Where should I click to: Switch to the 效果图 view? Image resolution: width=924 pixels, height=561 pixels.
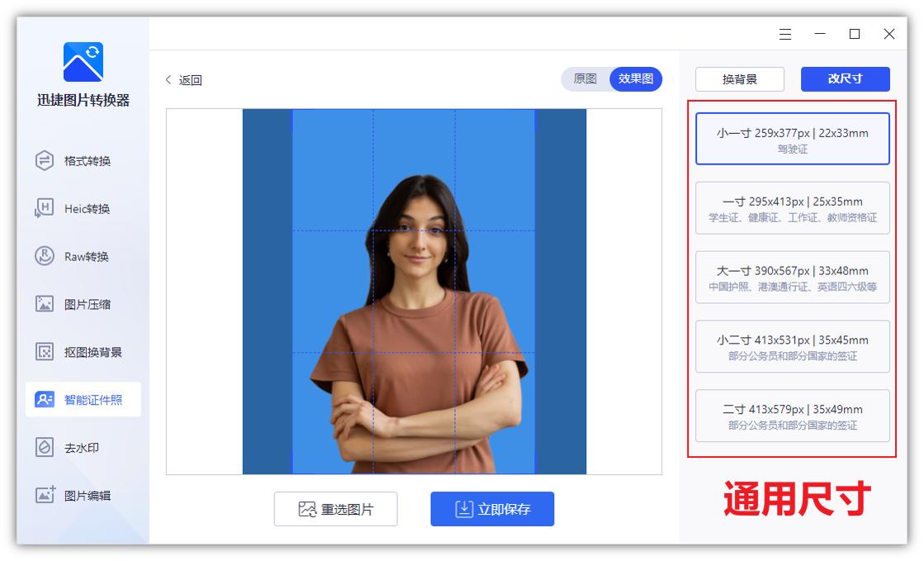click(x=634, y=79)
